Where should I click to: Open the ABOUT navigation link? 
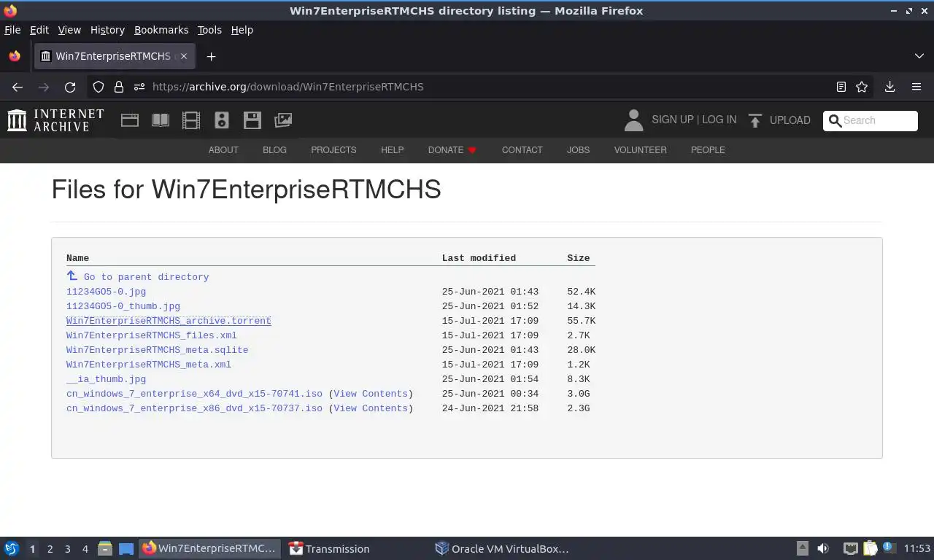click(x=223, y=150)
